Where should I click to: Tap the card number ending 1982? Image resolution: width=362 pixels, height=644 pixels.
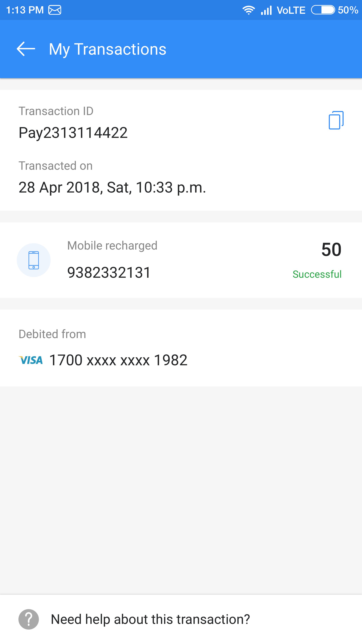coord(118,360)
